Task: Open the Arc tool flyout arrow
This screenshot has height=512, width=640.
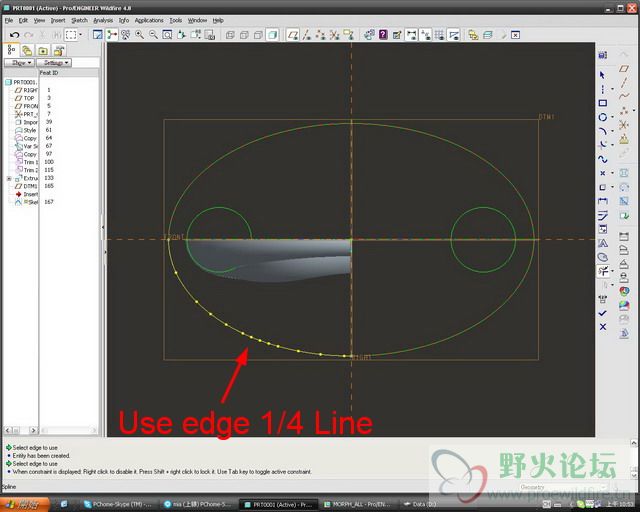Action: tap(612, 131)
